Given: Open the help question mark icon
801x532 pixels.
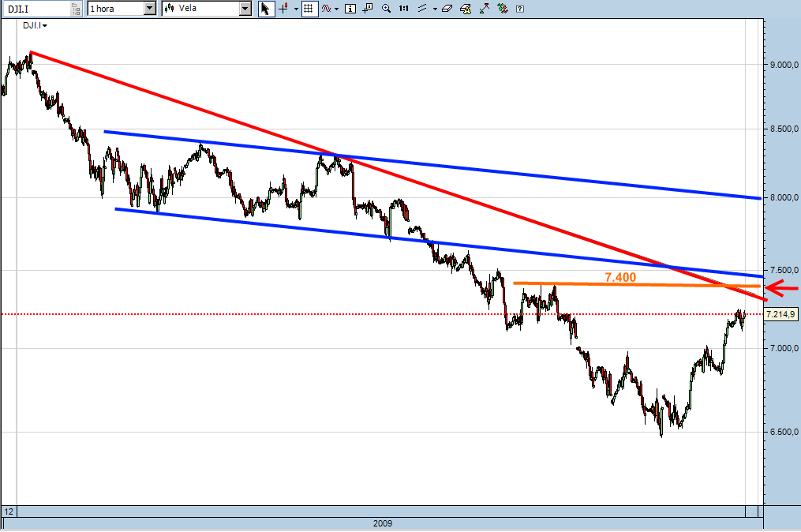Looking at the screenshot, I should (520, 9).
